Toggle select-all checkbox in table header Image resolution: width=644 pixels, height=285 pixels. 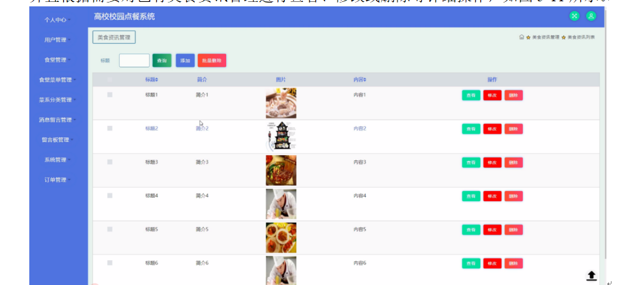tap(110, 80)
